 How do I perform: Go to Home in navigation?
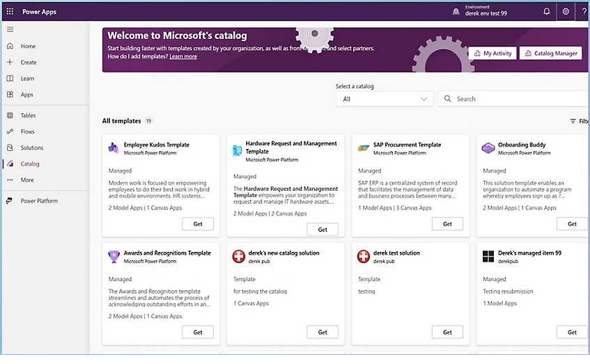[28, 46]
